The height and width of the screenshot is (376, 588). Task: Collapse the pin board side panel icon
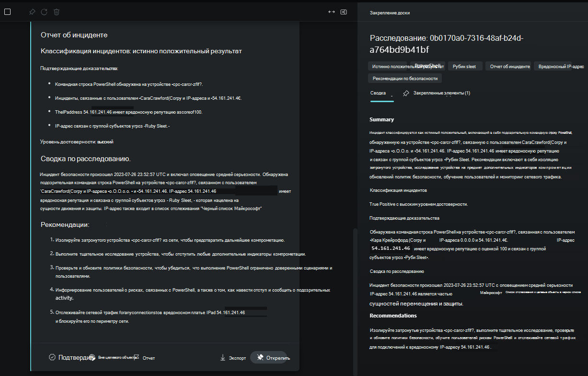point(344,12)
